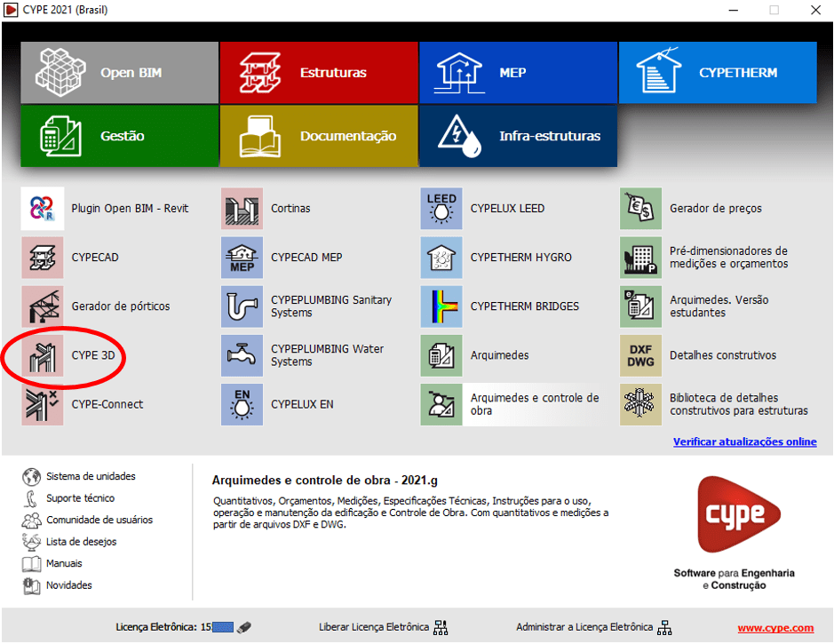Select the Infra-estruturas category tile
This screenshot has width=834, height=644.
518,136
